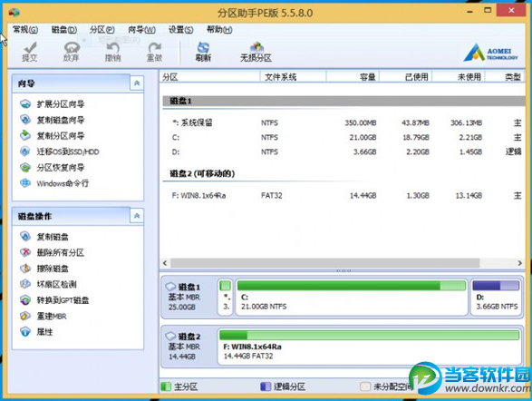The width and height of the screenshot is (532, 401).
Task: Click the 主分区 green legend swatch
Action: [166, 386]
